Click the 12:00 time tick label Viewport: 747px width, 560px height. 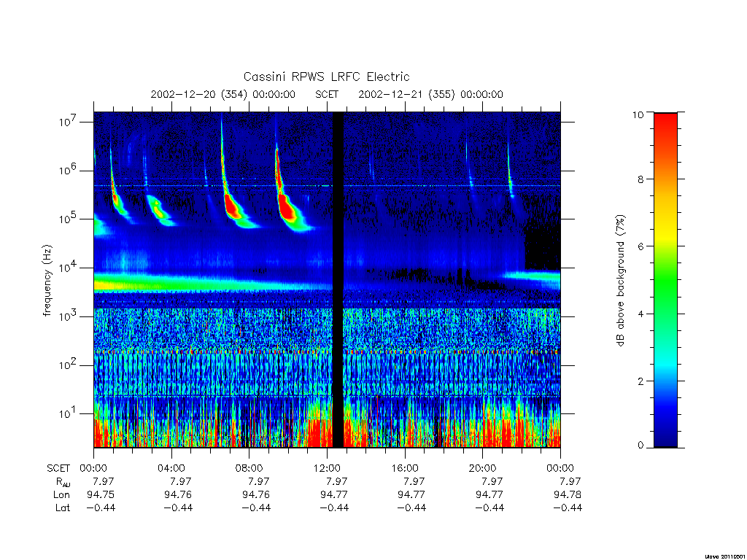pyautogui.click(x=327, y=468)
